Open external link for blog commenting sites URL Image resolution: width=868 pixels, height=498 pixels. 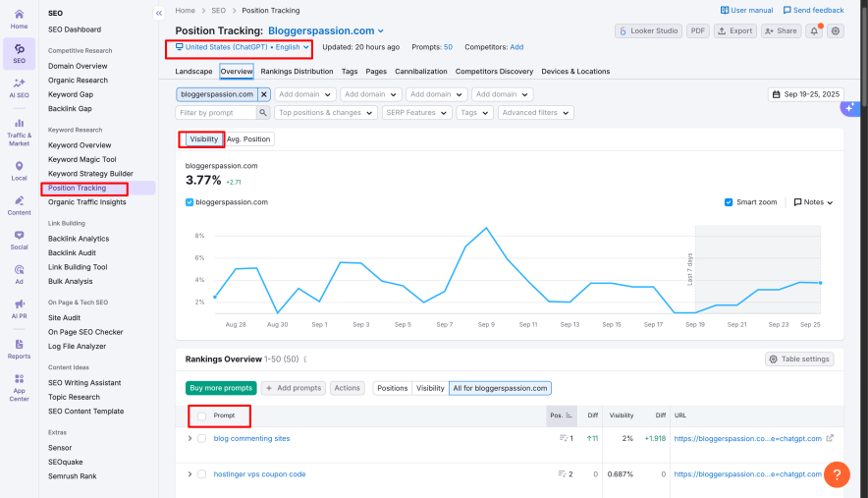pyautogui.click(x=830, y=438)
